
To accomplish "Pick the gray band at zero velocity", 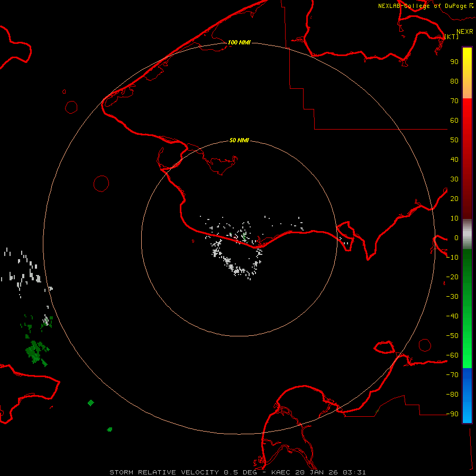I will click(467, 234).
